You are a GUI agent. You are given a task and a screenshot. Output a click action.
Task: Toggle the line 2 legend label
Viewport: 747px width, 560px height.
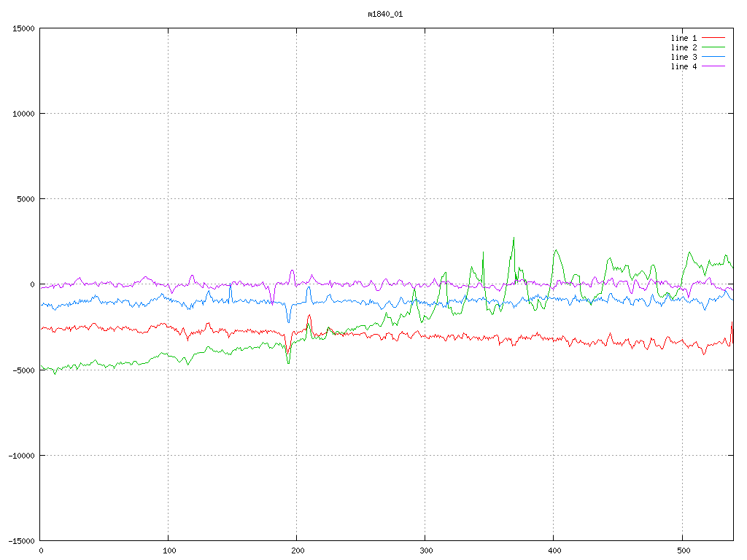point(684,47)
